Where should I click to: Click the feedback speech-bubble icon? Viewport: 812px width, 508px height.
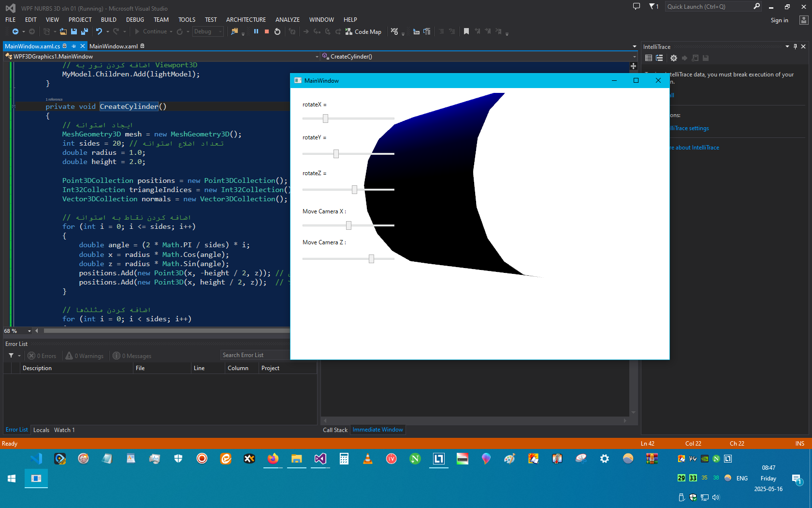point(637,6)
